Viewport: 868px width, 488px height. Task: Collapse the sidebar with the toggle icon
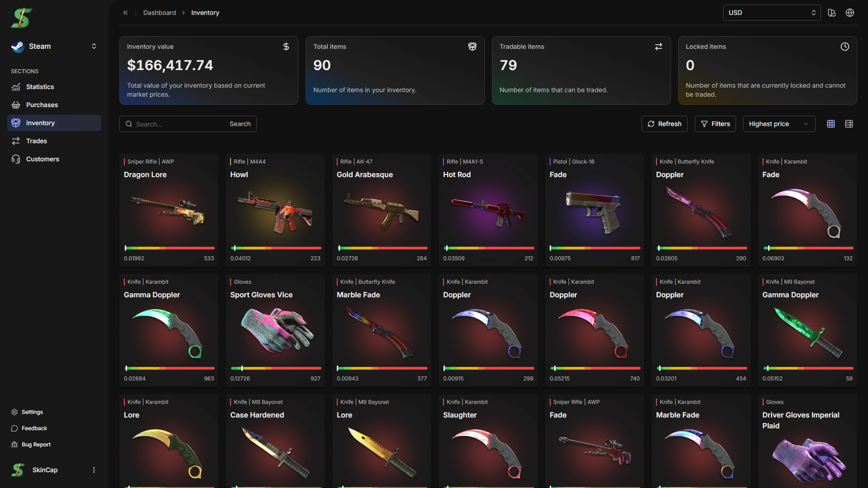[x=126, y=13]
